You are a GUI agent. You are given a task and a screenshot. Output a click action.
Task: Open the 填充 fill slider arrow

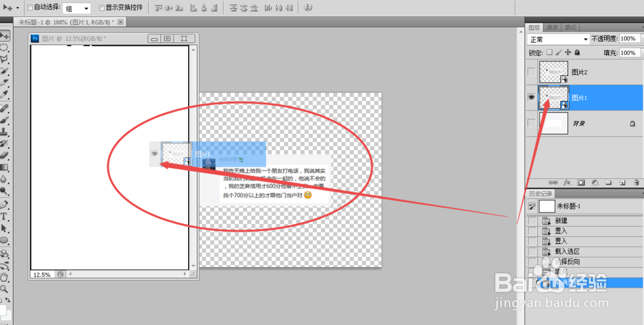[x=641, y=53]
